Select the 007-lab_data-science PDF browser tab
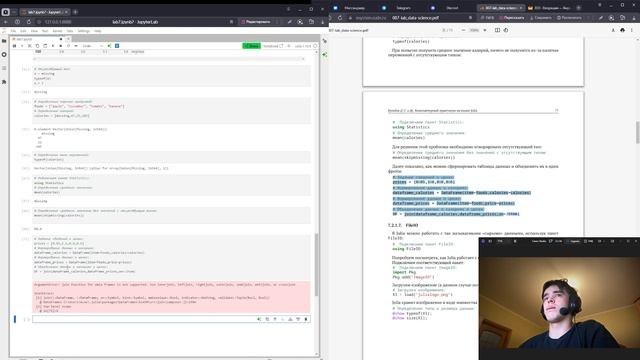 pos(501,8)
